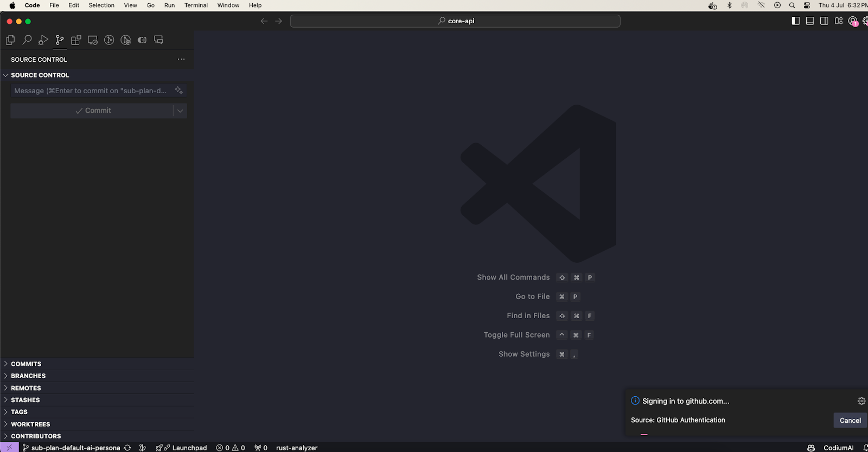Click the core-api command center search box
The height and width of the screenshot is (452, 868).
455,21
